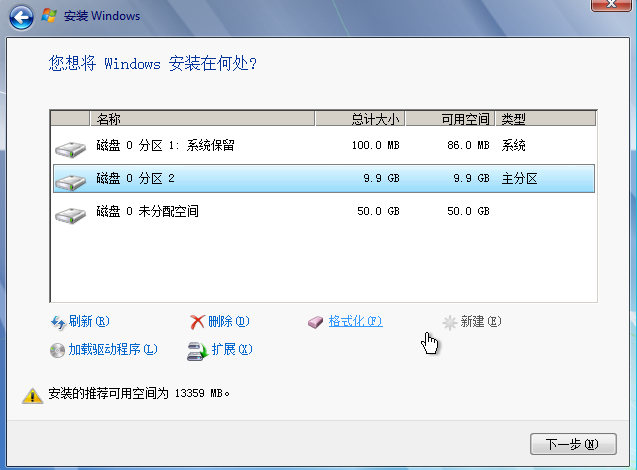Click the 安装 Windows window title
637x470 pixels.
(x=102, y=16)
